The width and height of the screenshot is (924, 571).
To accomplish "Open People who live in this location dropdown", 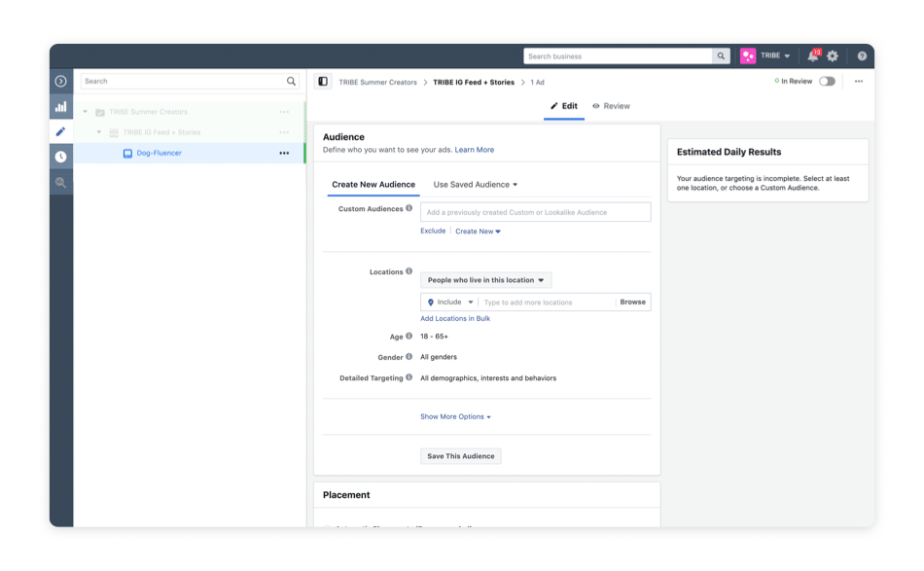I will tap(485, 280).
